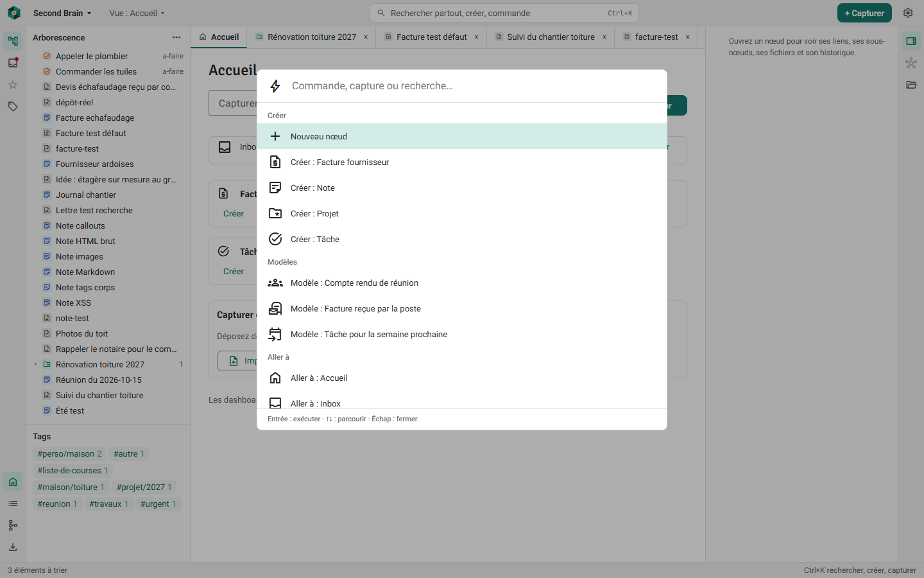
Task: Expand the Rénovation toiture 2027 tree node
Action: pos(36,364)
